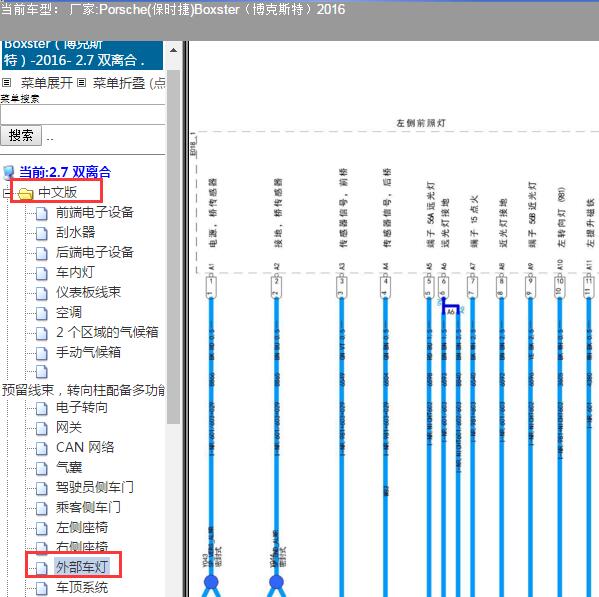Click document icon beside 外部车灯
Viewport: 599px width, 597px height.
[42, 568]
